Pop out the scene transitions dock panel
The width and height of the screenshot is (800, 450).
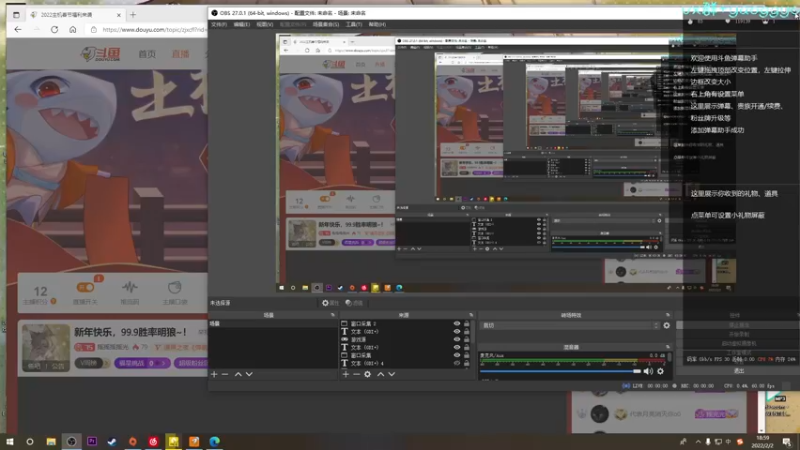point(667,315)
